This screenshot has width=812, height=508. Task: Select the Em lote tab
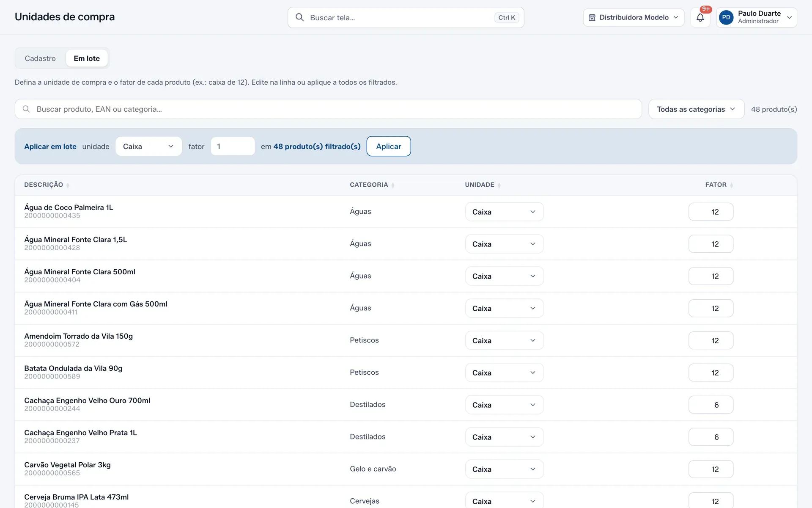87,58
